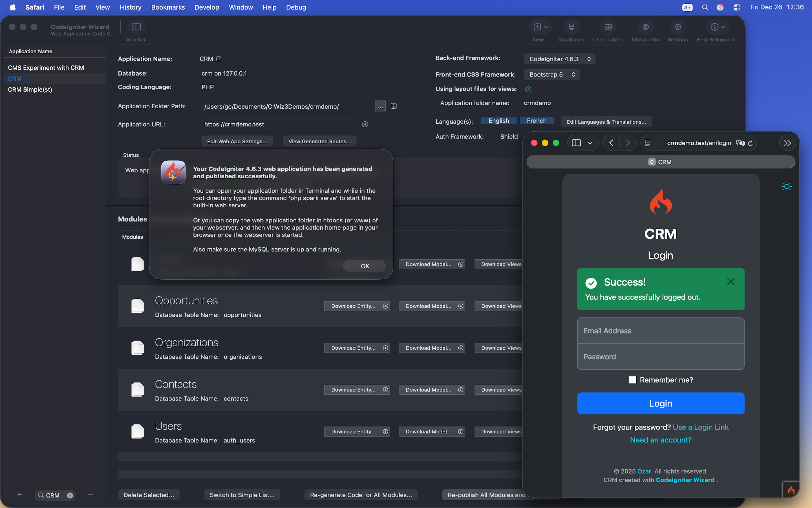Show more Safari toolbar items chevrons
Image resolution: width=812 pixels, height=508 pixels.
(x=787, y=143)
